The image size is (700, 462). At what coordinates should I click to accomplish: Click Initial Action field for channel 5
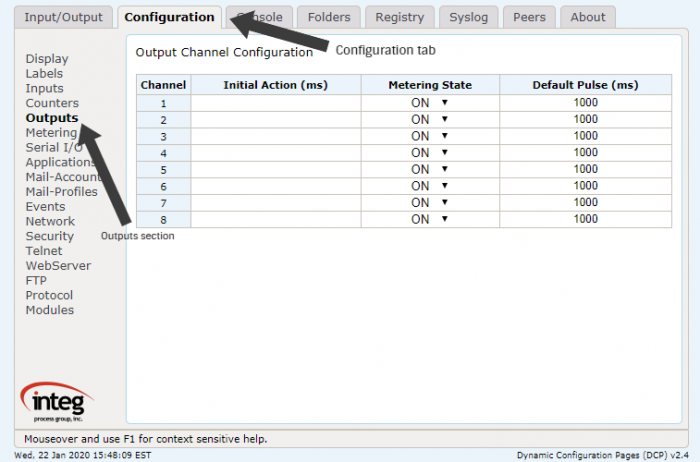coord(276,170)
